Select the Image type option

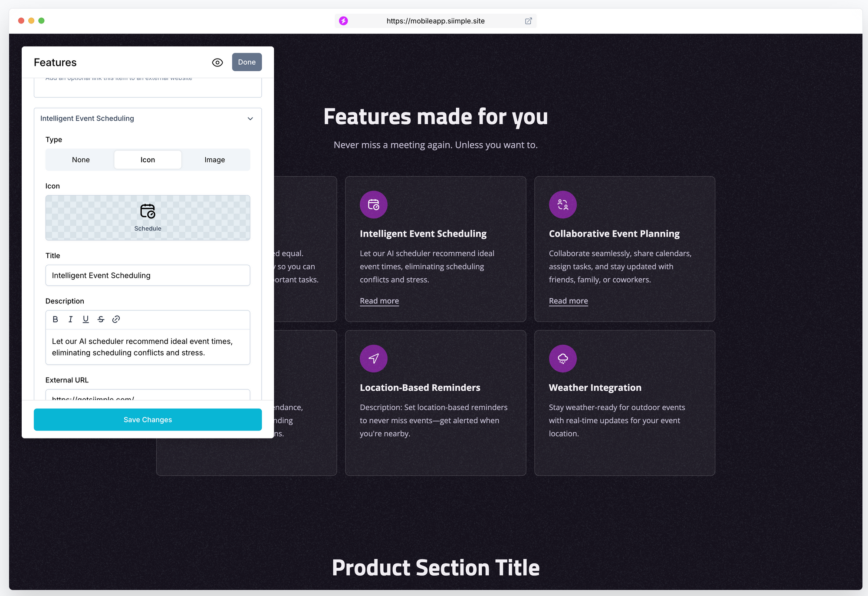215,160
